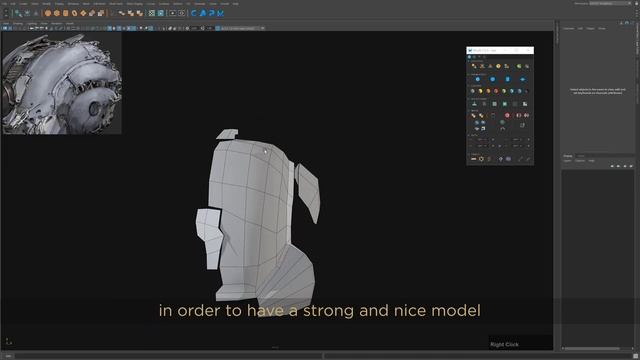The height and width of the screenshot is (360, 640).
Task: Click the checkerboard shelf icon
Action: pyautogui.click(x=151, y=13)
